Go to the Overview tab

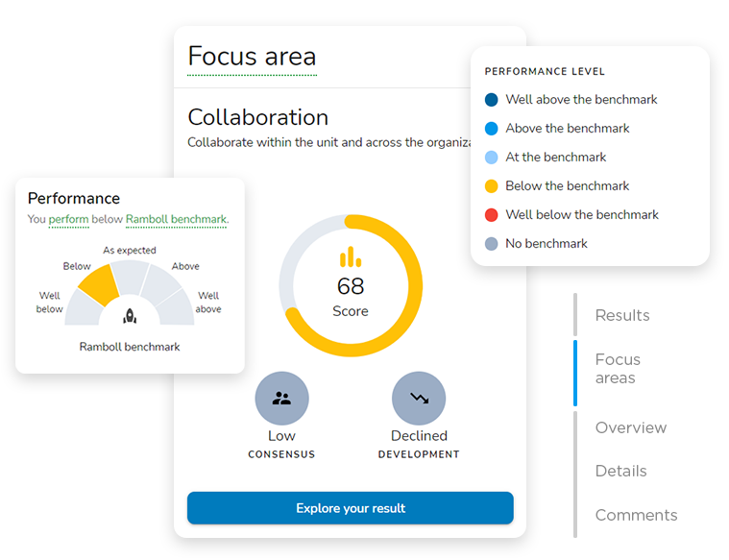coord(630,427)
